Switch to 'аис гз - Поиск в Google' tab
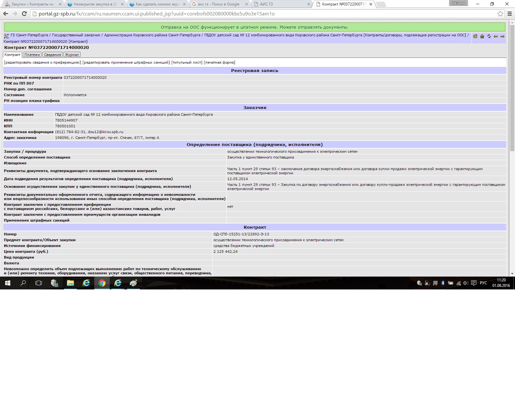 (219, 4)
